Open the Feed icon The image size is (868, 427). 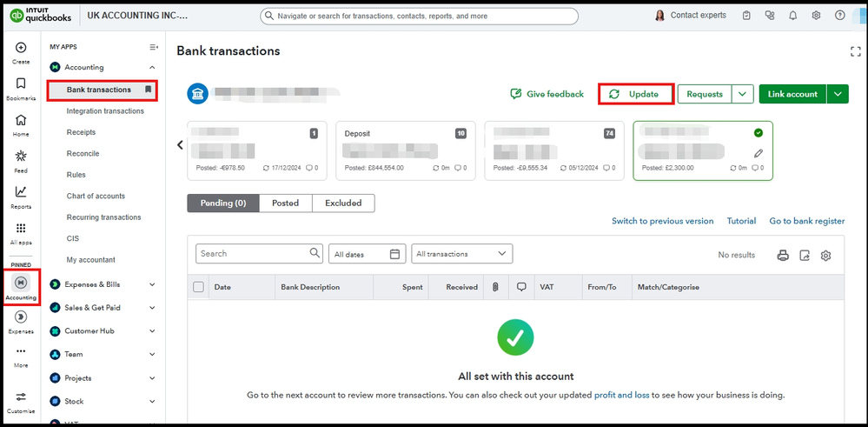(21, 157)
